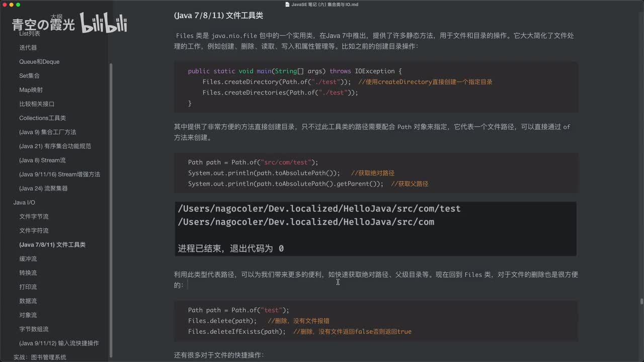The image size is (644, 362).
Task: Jump to 文件字节流 section
Action: pyautogui.click(x=34, y=216)
